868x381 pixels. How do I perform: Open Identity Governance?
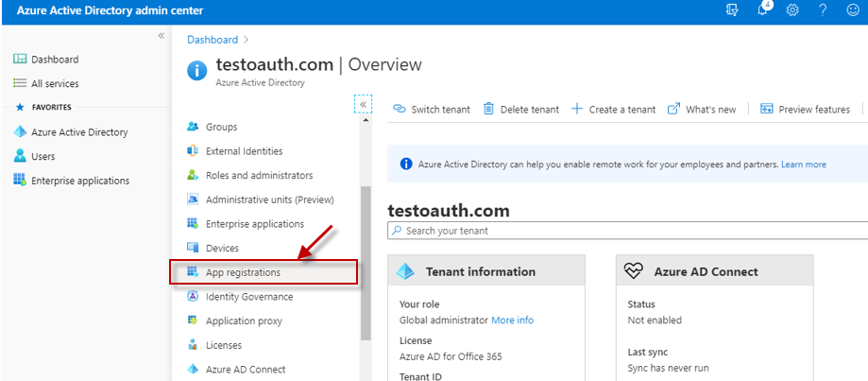coord(249,297)
